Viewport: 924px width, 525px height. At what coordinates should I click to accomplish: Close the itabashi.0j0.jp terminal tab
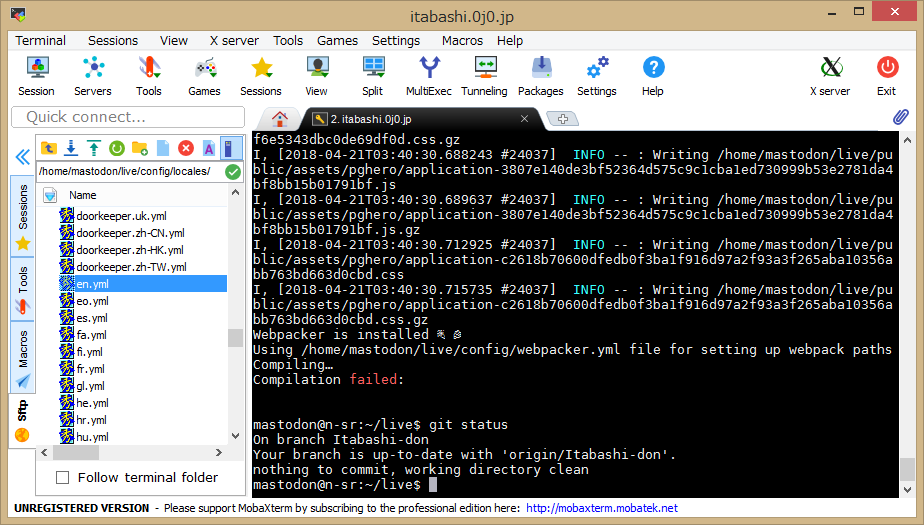[x=523, y=119]
